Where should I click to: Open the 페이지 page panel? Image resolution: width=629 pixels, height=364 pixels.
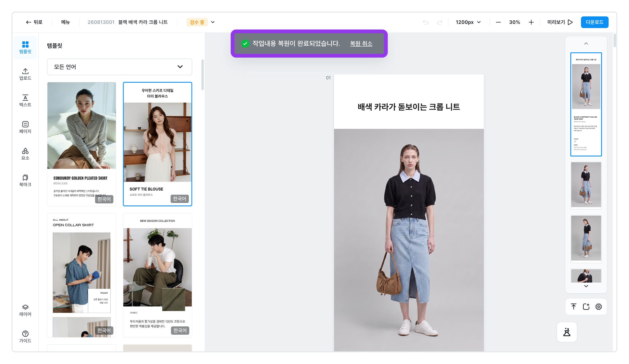25,127
